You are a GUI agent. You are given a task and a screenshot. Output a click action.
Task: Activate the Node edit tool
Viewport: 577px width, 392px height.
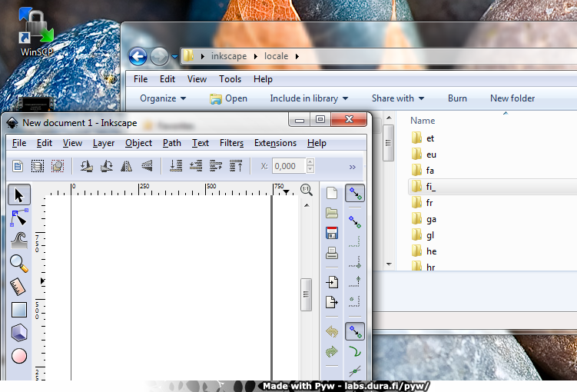point(19,218)
